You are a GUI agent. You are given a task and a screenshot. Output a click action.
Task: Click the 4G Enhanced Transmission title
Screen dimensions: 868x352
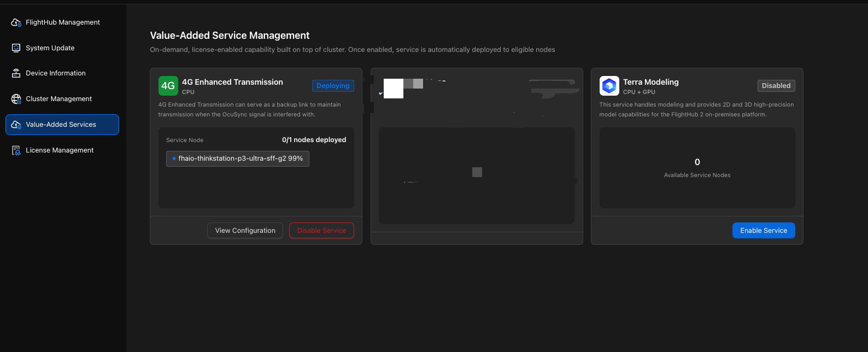pos(232,82)
